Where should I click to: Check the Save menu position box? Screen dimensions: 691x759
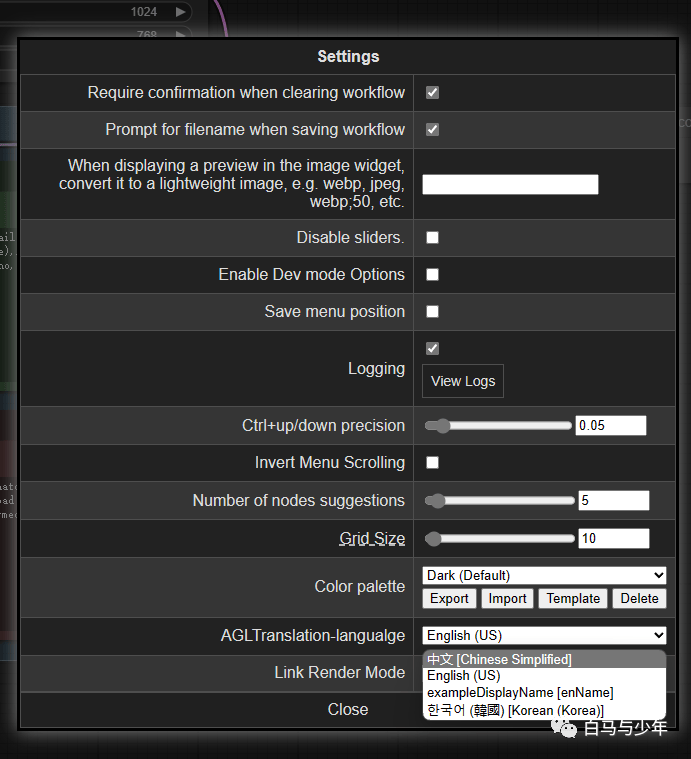pyautogui.click(x=432, y=311)
